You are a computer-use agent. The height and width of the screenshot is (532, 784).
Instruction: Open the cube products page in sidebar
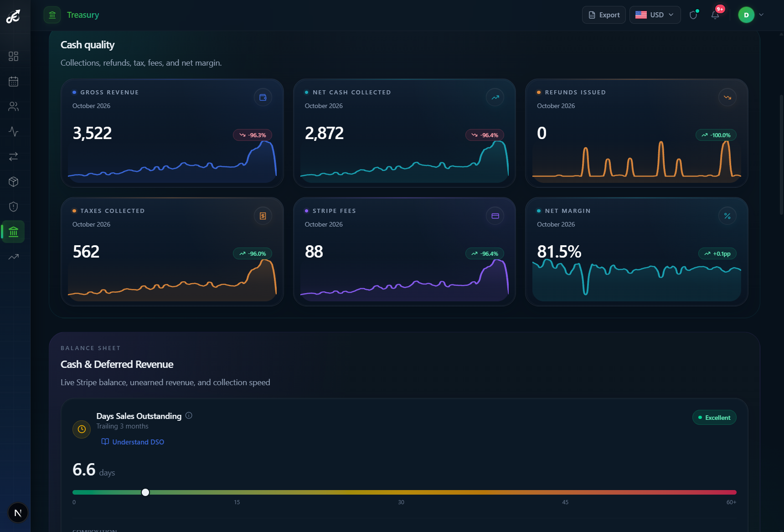point(14,181)
